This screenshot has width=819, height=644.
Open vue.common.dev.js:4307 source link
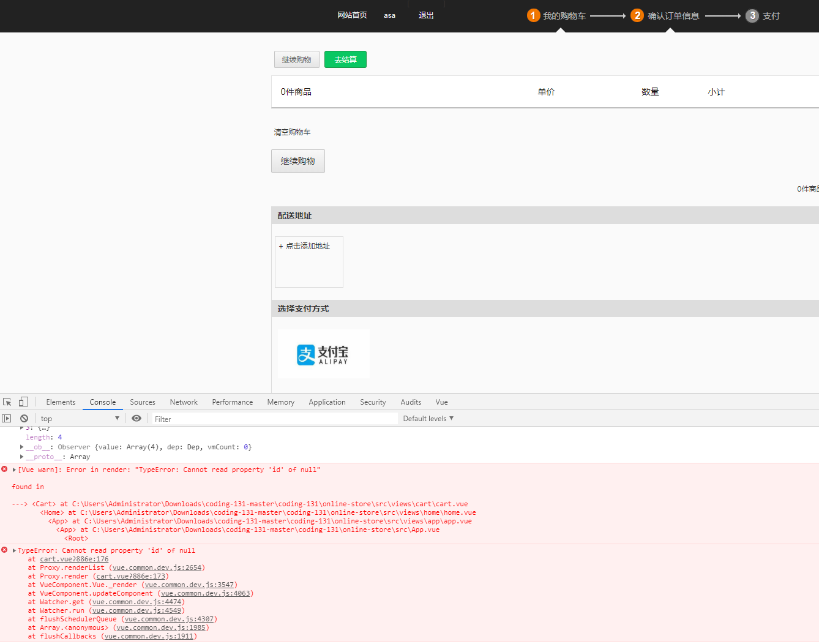click(x=169, y=620)
